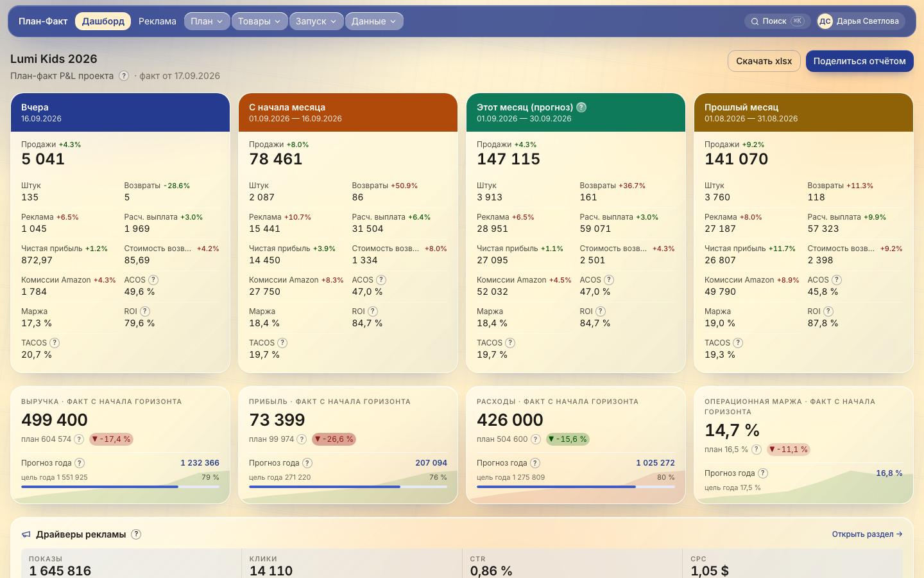The height and width of the screenshot is (578, 924).
Task: Click sales value 5 041 in Вчера card
Action: point(43,159)
